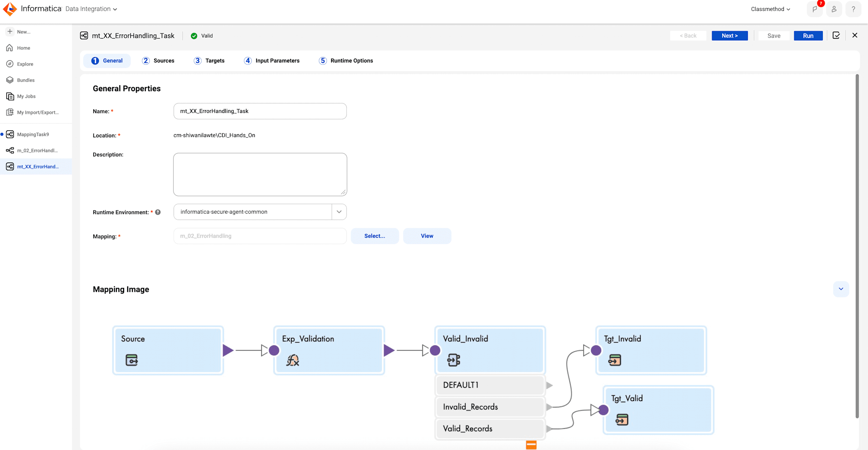
Task: Click the Valid status check icon
Action: coord(194,36)
